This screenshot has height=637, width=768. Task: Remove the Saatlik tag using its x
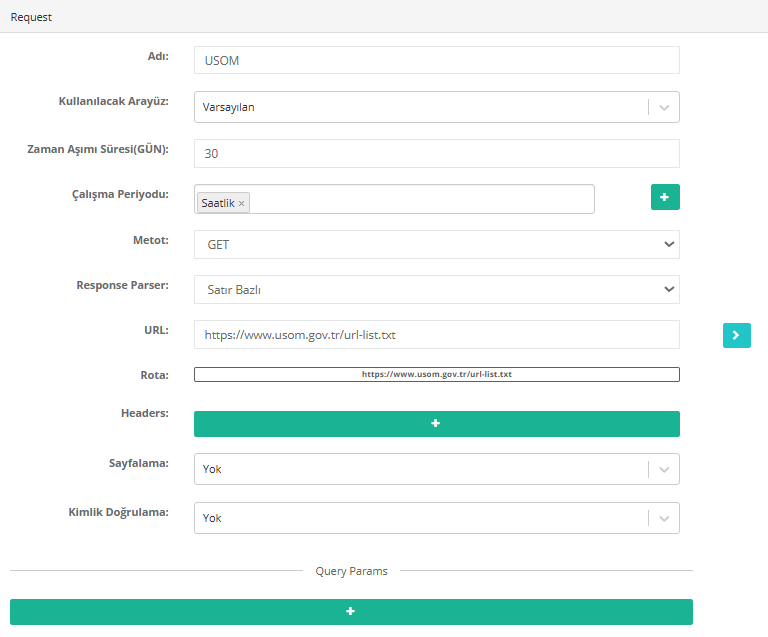pyautogui.click(x=241, y=203)
